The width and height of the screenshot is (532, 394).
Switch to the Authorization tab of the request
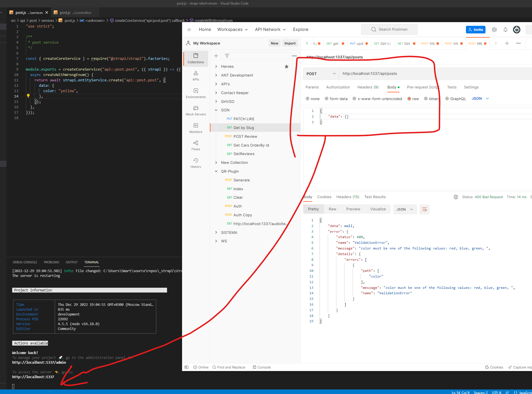[x=338, y=87]
